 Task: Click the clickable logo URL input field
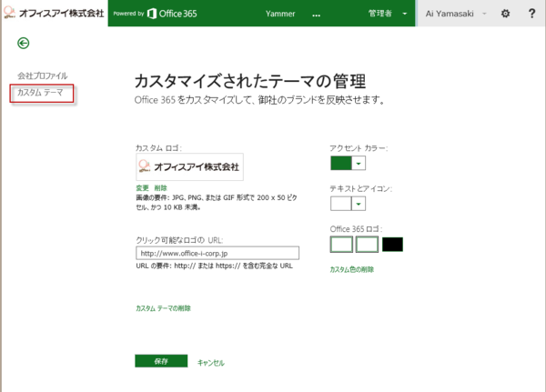tap(217, 253)
